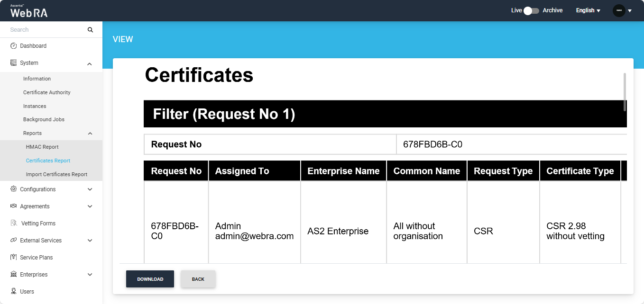644x304 pixels.
Task: Click the System server icon
Action: tap(13, 63)
